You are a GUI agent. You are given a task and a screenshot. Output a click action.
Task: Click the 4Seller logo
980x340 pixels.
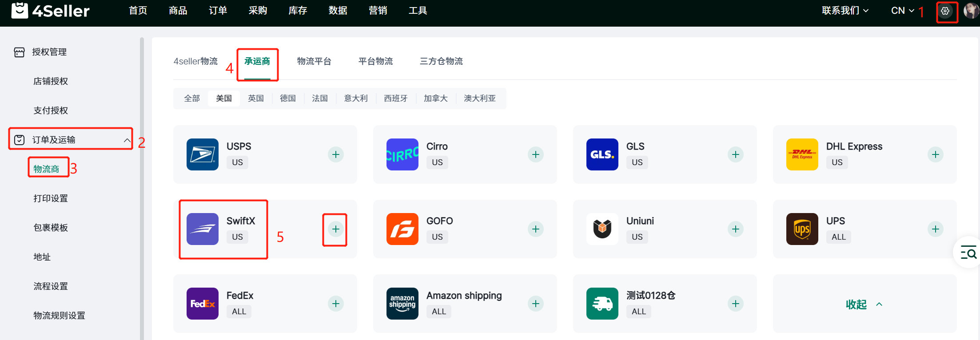point(50,11)
